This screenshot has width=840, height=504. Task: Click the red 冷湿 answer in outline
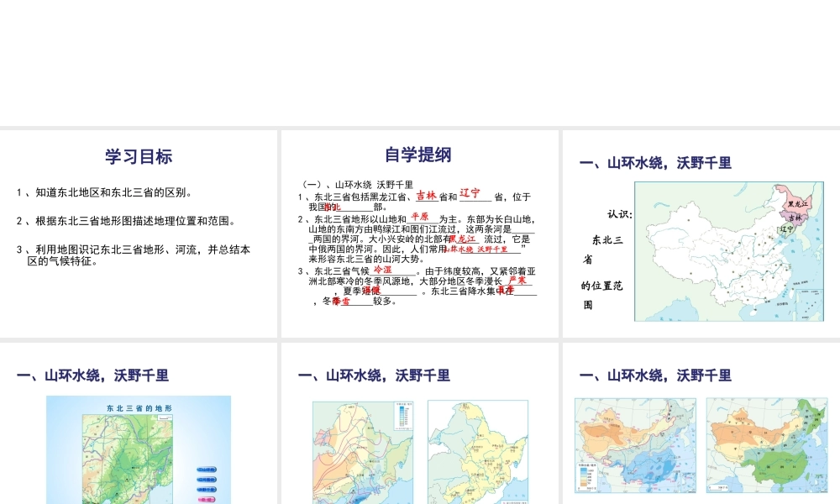(x=382, y=270)
